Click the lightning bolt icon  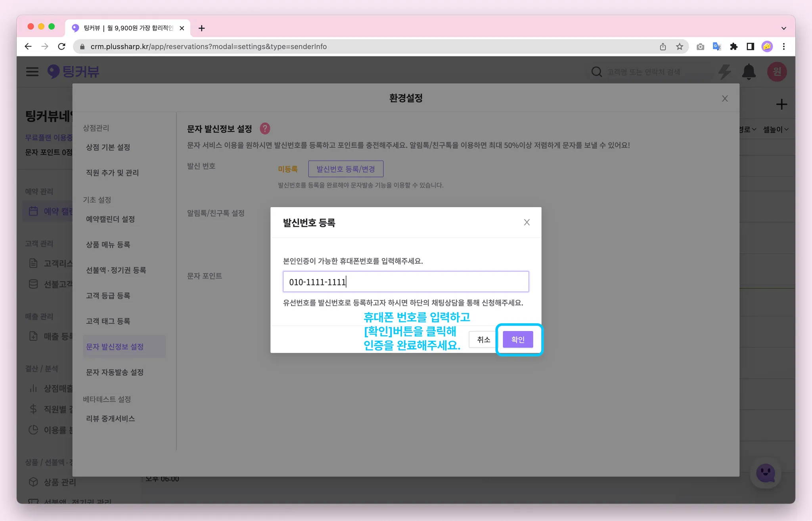coord(724,72)
